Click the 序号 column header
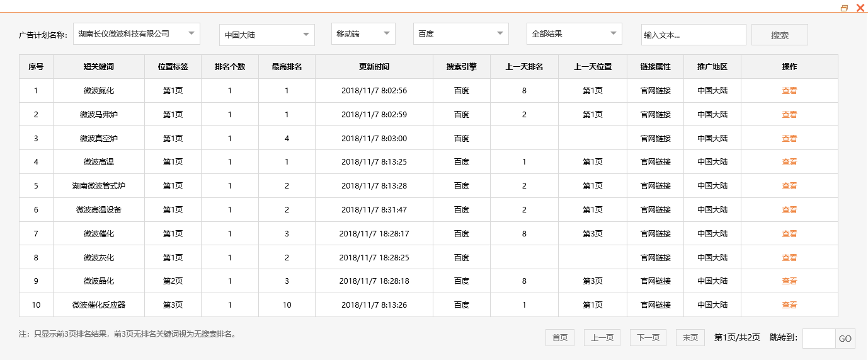The image size is (868, 360). tap(36, 67)
